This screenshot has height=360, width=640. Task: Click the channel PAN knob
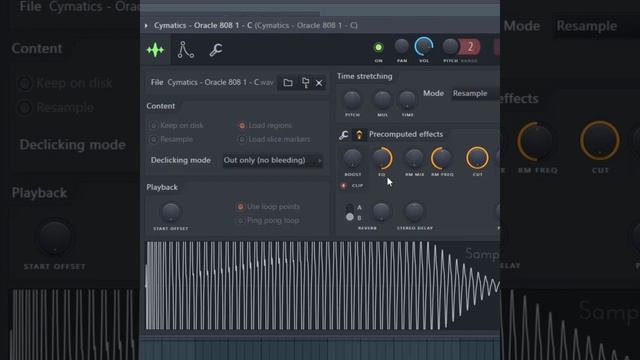click(402, 47)
